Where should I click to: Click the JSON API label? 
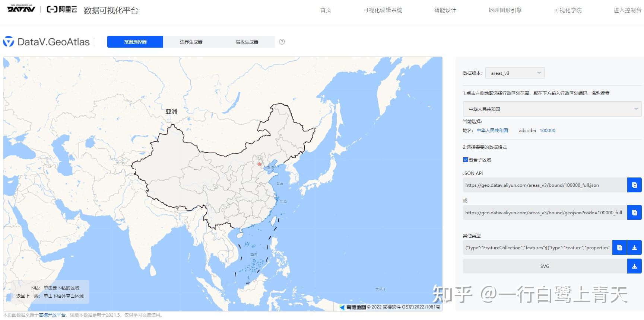[x=473, y=173]
